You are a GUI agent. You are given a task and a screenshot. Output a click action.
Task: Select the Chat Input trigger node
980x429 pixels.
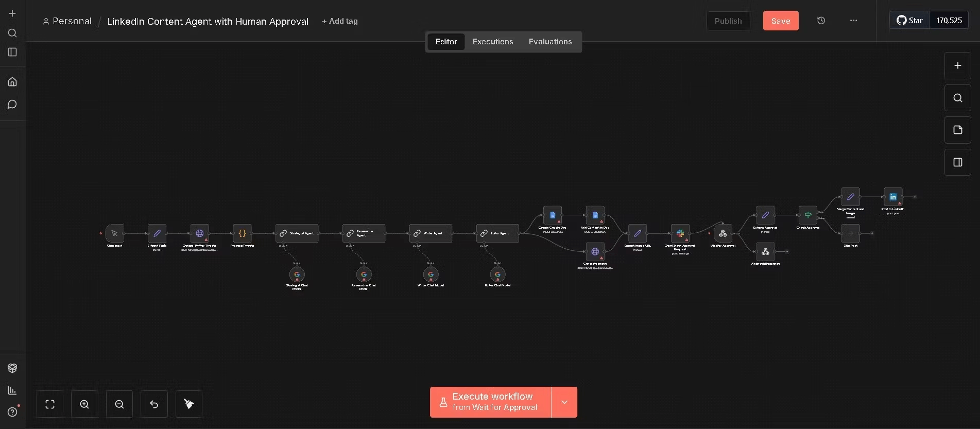[114, 233]
